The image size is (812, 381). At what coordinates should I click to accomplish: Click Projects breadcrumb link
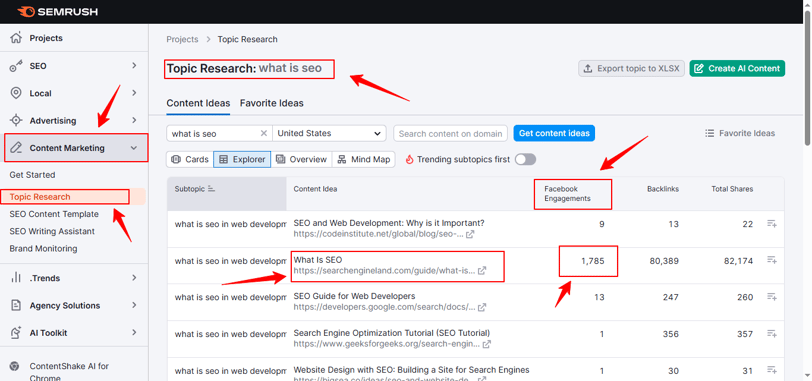[182, 39]
